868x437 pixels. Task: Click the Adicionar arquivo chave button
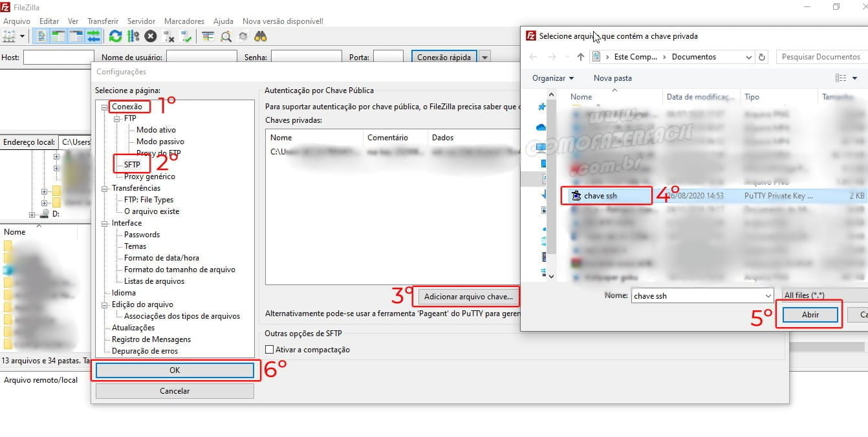coord(468,296)
